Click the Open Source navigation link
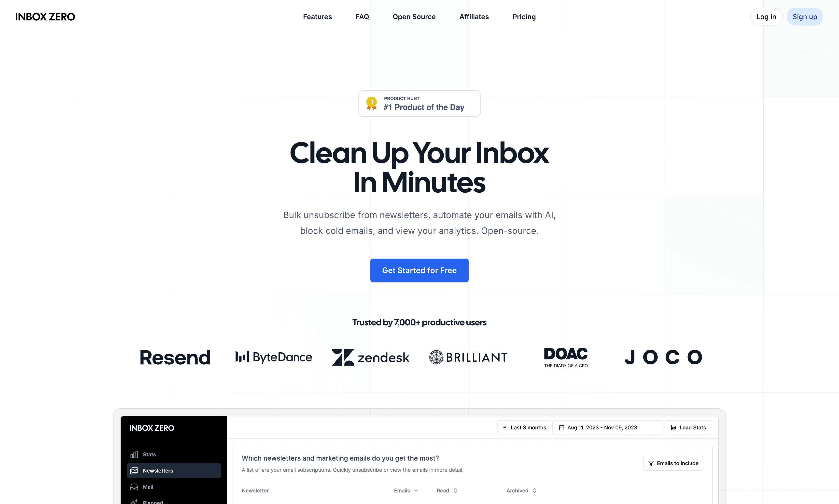839x504 pixels. (x=414, y=17)
